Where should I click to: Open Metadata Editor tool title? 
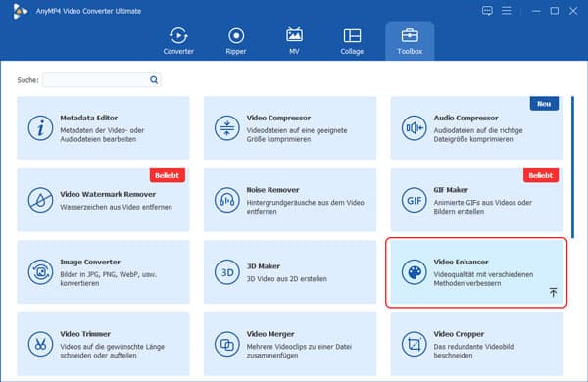[89, 118]
